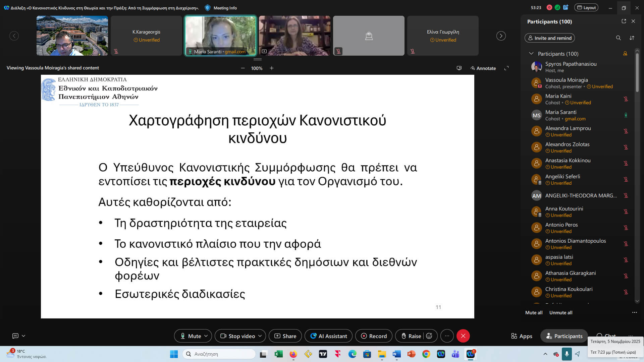Collapse the Participants (100) list group
Image resolution: width=644 pixels, height=362 pixels.
(531, 54)
